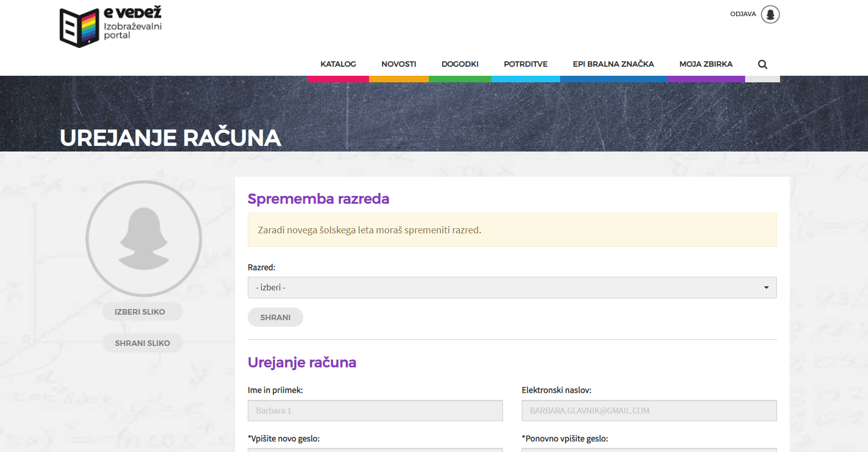The height and width of the screenshot is (452, 868).
Task: Click the eVedež logo
Action: point(111,27)
